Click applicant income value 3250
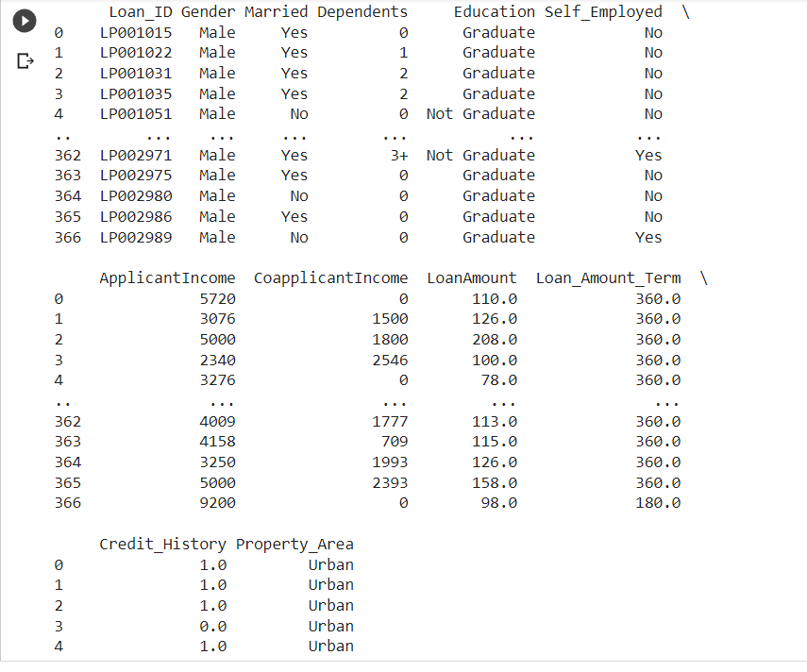The height and width of the screenshot is (672, 807). coord(217,462)
